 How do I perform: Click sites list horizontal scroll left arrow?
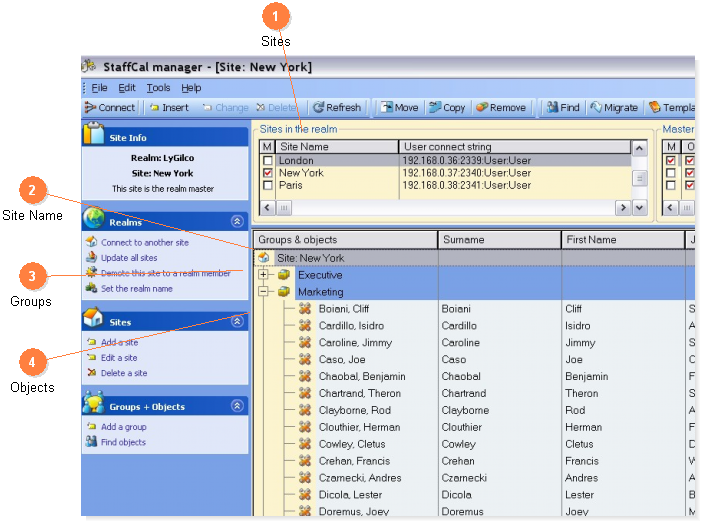click(x=268, y=207)
